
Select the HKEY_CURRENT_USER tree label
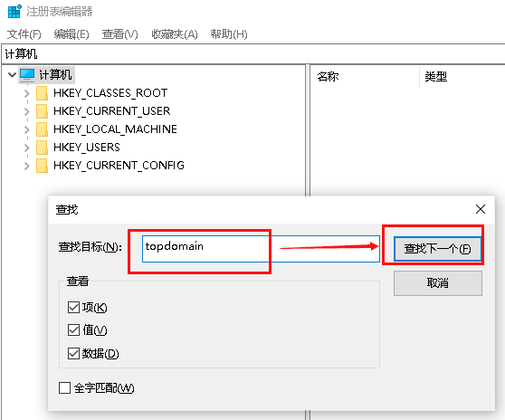pyautogui.click(x=111, y=111)
